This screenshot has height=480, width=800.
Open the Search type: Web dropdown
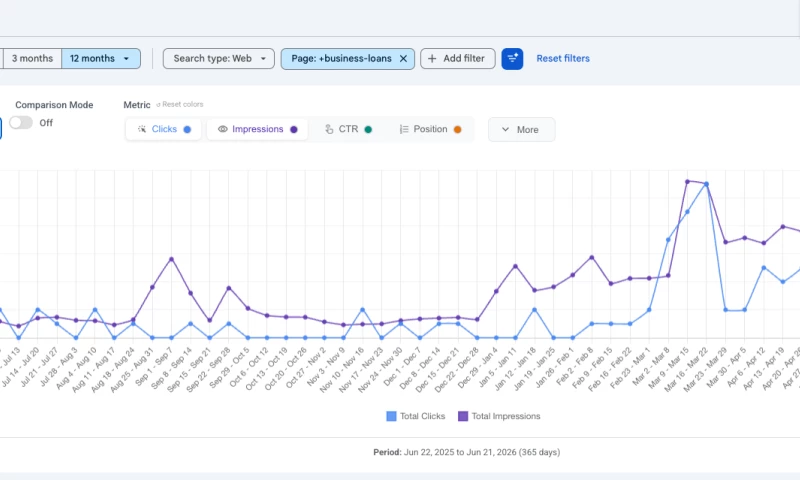point(219,59)
